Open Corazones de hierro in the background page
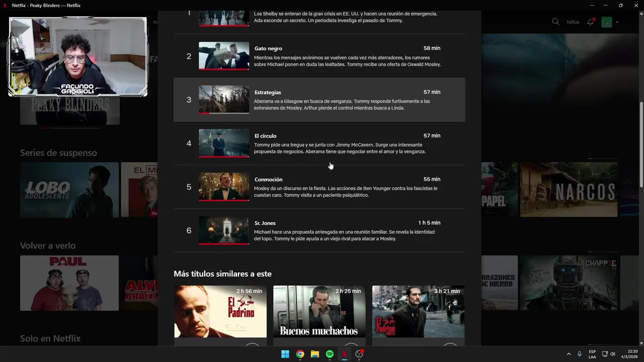This screenshot has height=362, width=644. 500,283
